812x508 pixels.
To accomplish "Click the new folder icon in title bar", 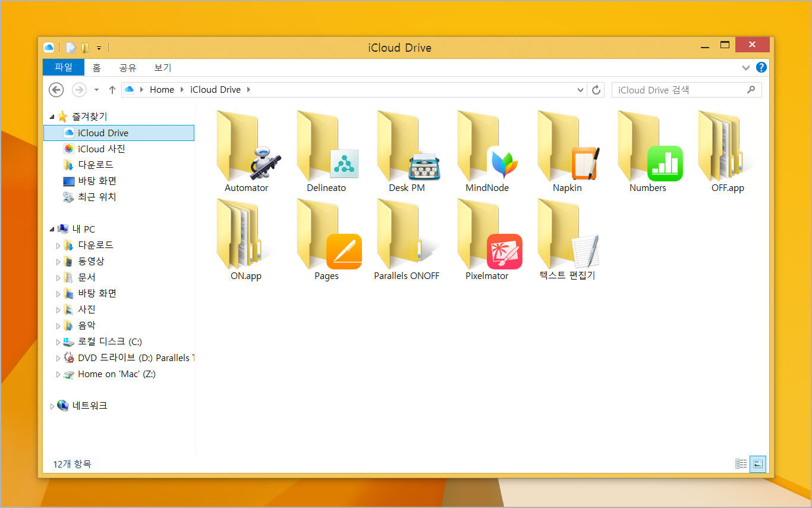I will click(x=86, y=48).
